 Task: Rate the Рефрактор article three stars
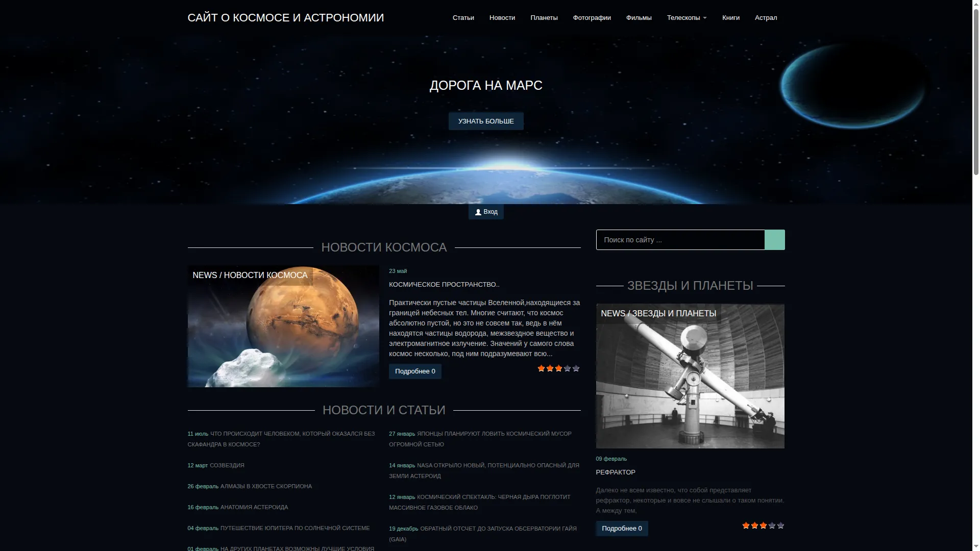763,525
